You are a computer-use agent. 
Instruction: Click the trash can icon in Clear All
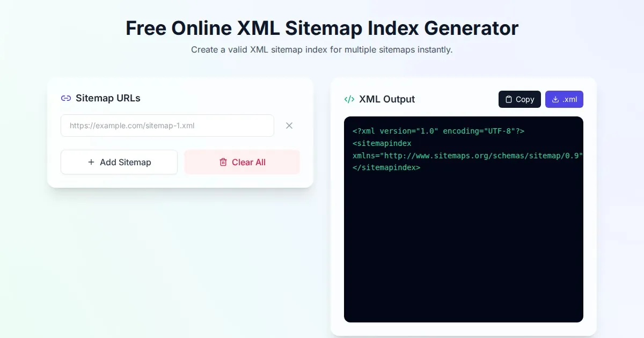(x=223, y=162)
